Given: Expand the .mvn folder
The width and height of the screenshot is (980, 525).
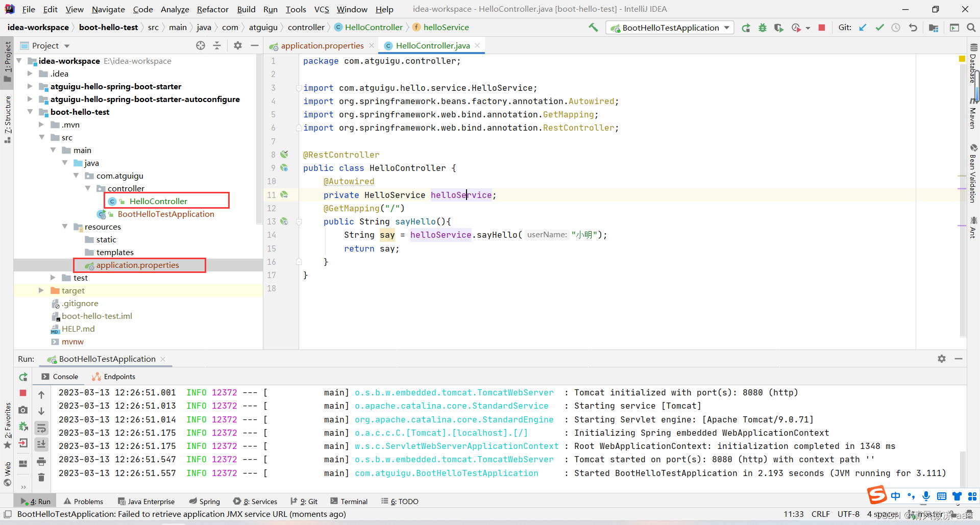Looking at the screenshot, I should (41, 124).
